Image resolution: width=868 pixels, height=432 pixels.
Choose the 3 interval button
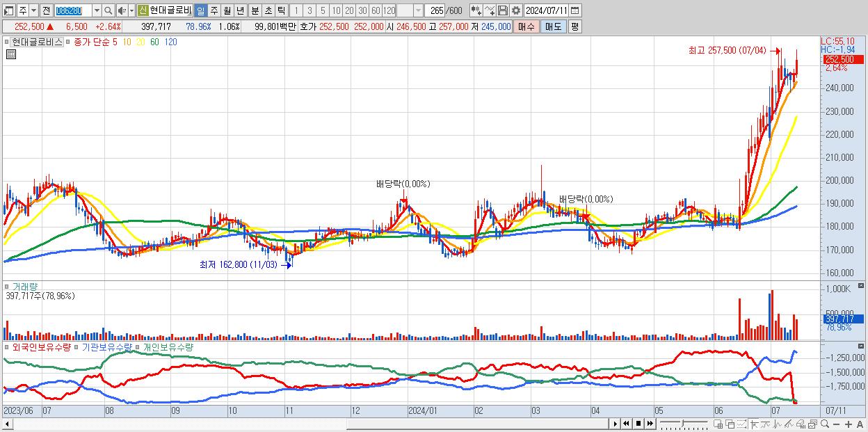point(310,10)
